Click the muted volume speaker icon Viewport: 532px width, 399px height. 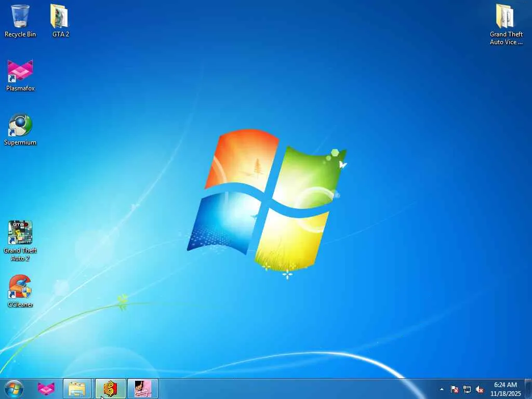coord(480,390)
